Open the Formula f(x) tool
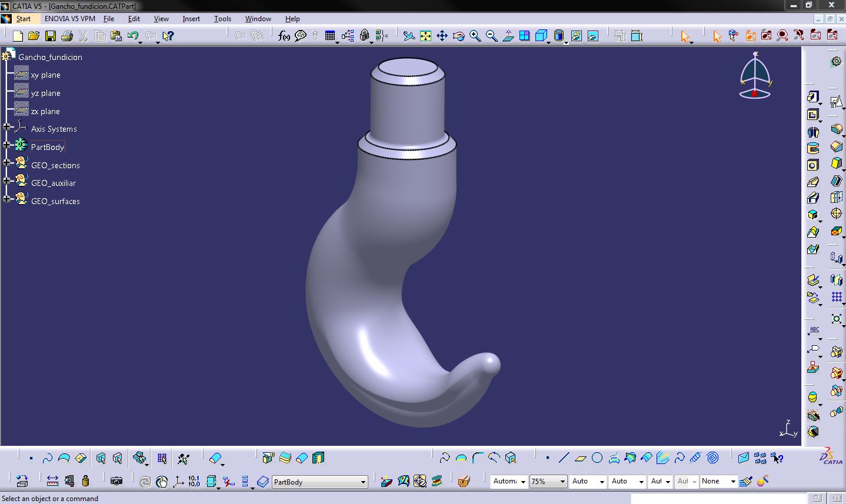The image size is (846, 504). point(284,36)
